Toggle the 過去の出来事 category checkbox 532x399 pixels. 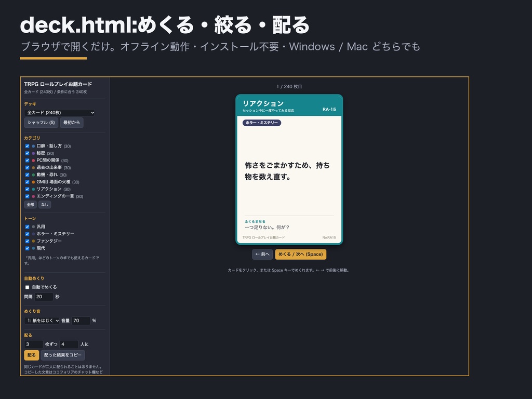27,168
